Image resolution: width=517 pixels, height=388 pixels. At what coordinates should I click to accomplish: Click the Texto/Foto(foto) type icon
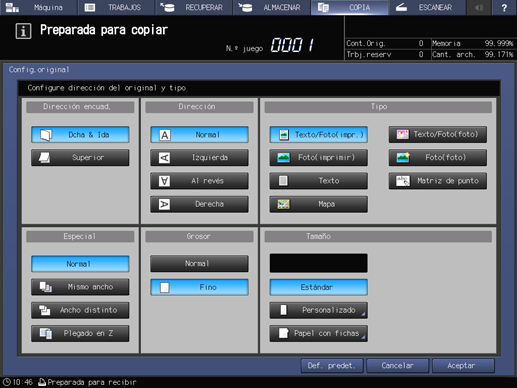pos(403,134)
